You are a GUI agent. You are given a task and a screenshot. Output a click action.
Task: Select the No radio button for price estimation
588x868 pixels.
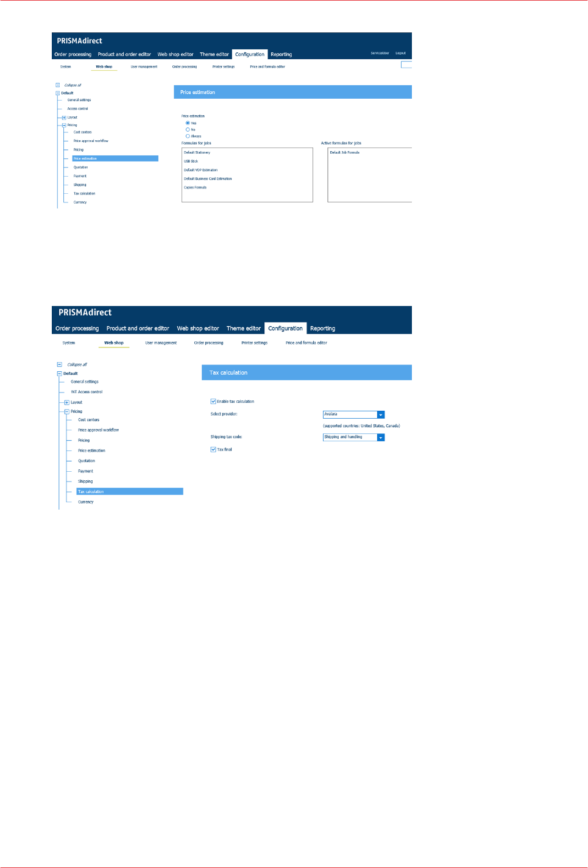(x=188, y=130)
